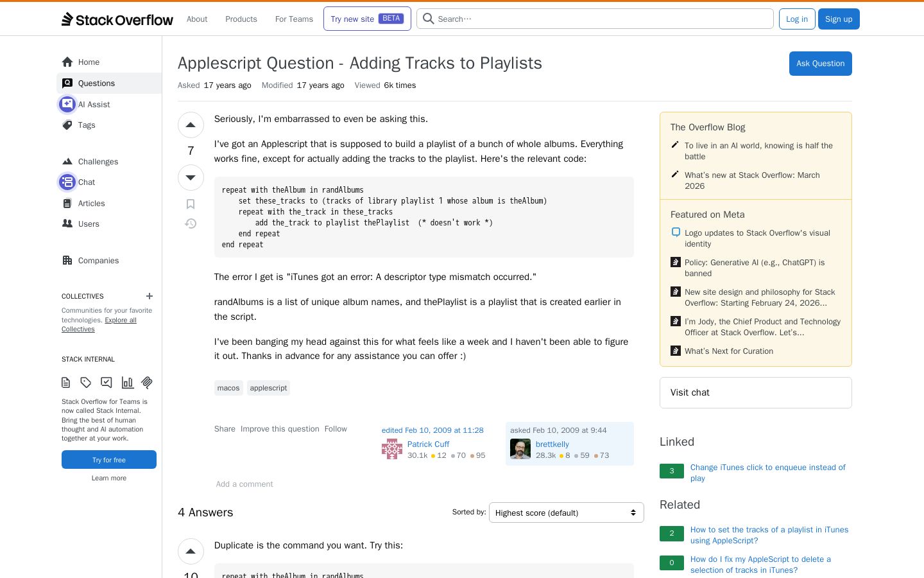The image size is (924, 578).
Task: Open the question title link
Action: click(x=360, y=63)
